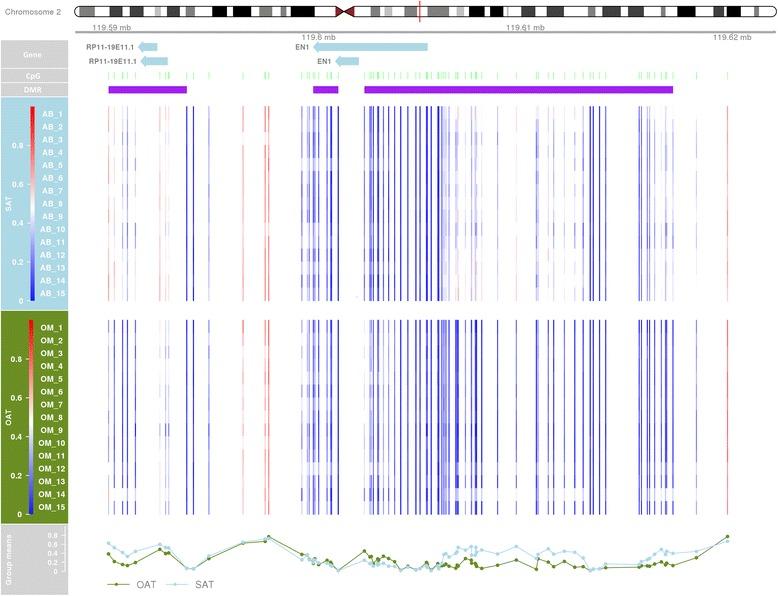
Task: Select sample label AB_2
Action: [53, 127]
